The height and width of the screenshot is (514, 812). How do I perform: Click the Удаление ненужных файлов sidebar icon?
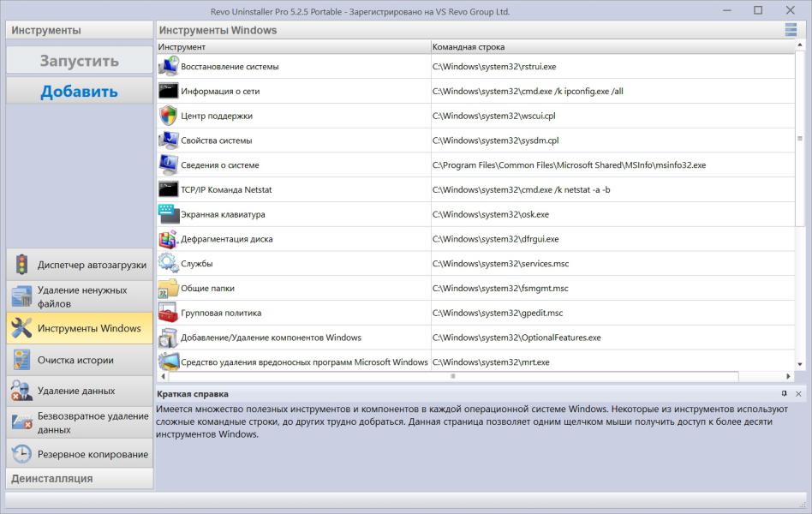(21, 296)
